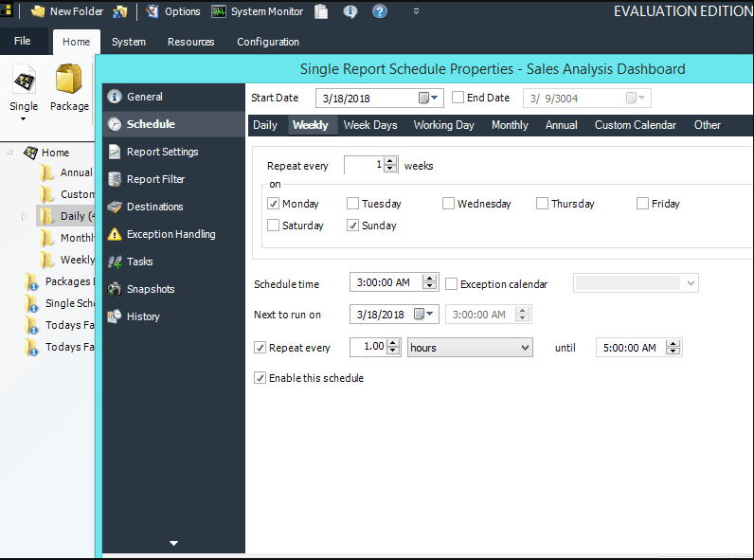Open Destinations using its sidebar icon

pos(115,207)
